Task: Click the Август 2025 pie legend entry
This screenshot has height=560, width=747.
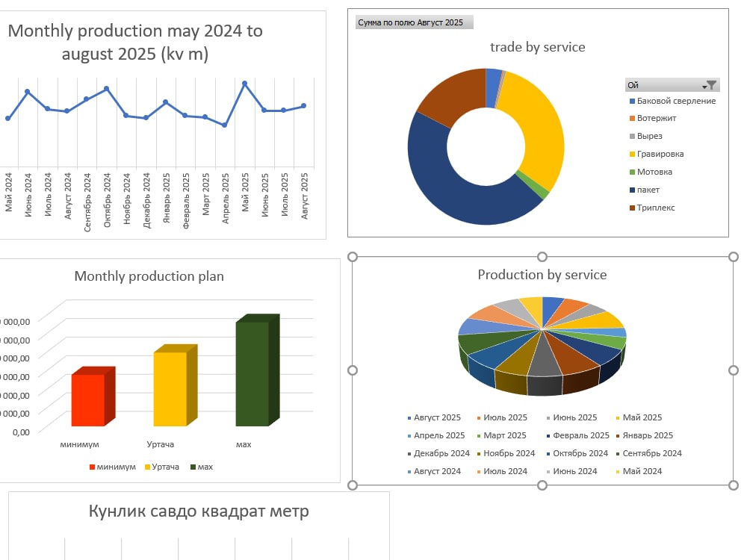Action: (x=434, y=417)
